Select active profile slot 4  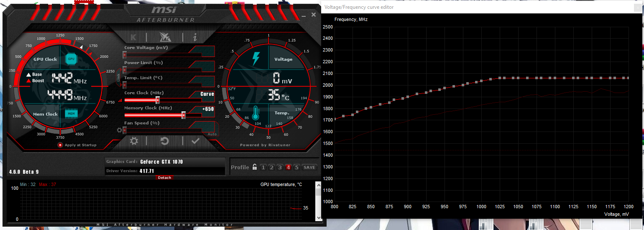[288, 167]
